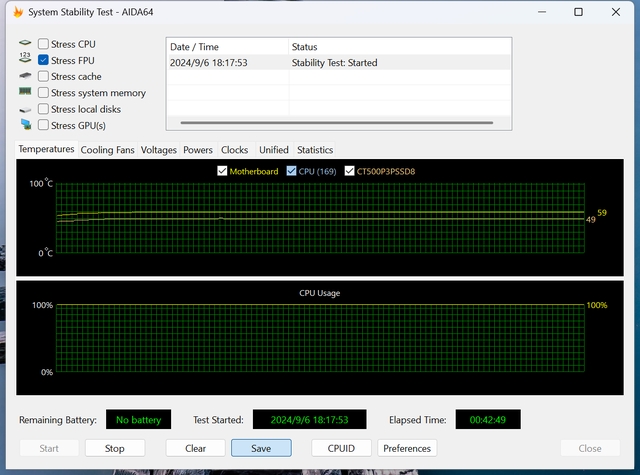
Task: Close the System Stability Test window
Action: tap(616, 12)
